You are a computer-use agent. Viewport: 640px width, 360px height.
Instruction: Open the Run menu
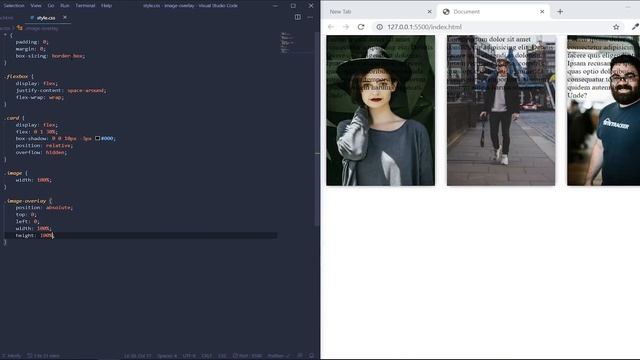[64, 6]
